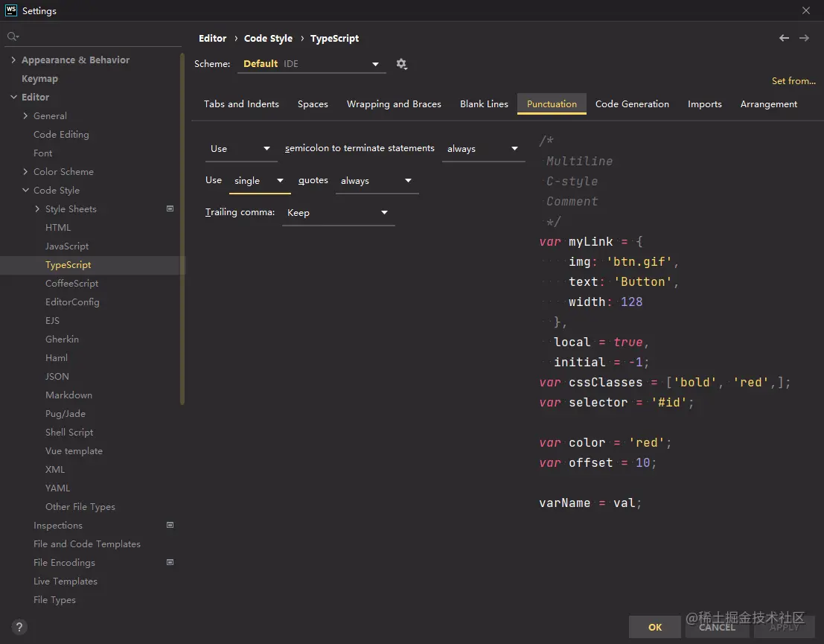Select Markdown under Code Style
Image resolution: width=824 pixels, height=644 pixels.
[68, 395]
